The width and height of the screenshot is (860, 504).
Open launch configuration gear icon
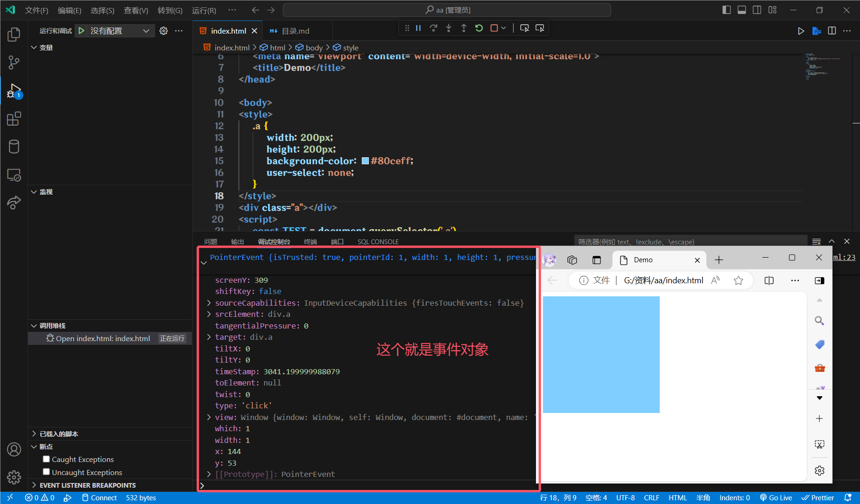click(x=163, y=31)
